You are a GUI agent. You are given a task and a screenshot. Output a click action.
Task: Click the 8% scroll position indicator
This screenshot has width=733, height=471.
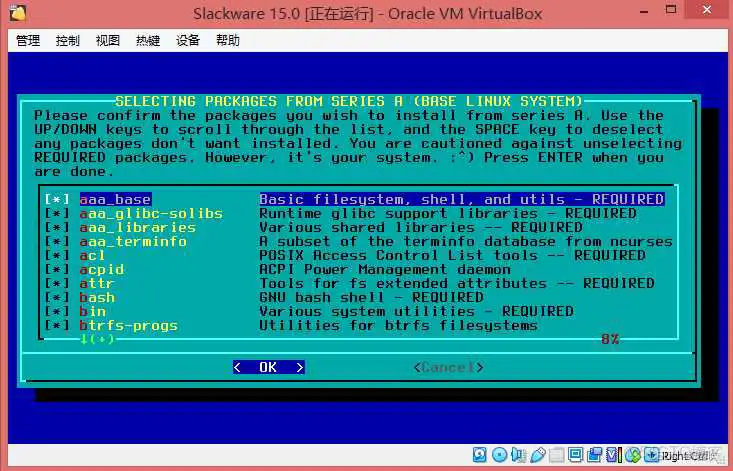[609, 339]
